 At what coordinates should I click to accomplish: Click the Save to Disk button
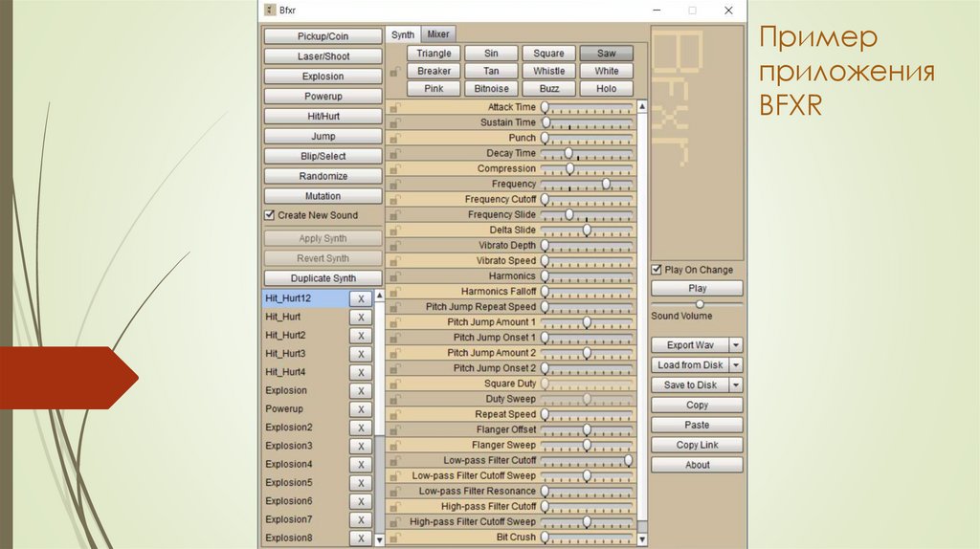pyautogui.click(x=690, y=385)
